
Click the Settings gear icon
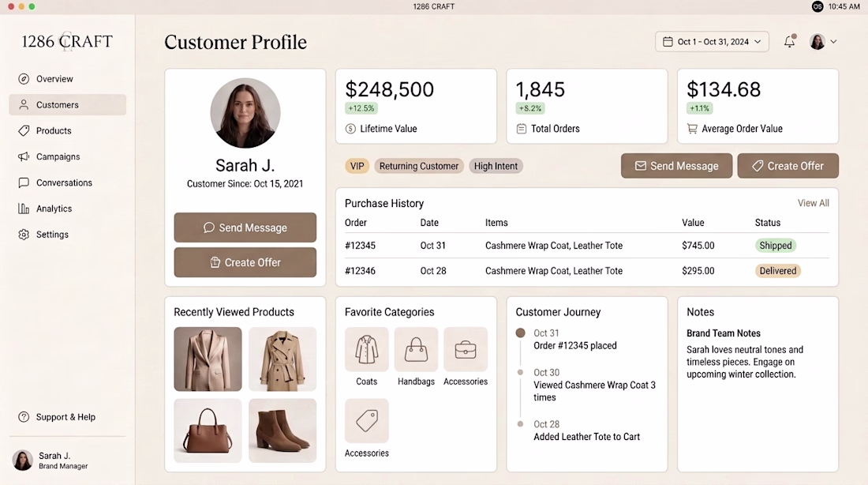pyautogui.click(x=23, y=235)
